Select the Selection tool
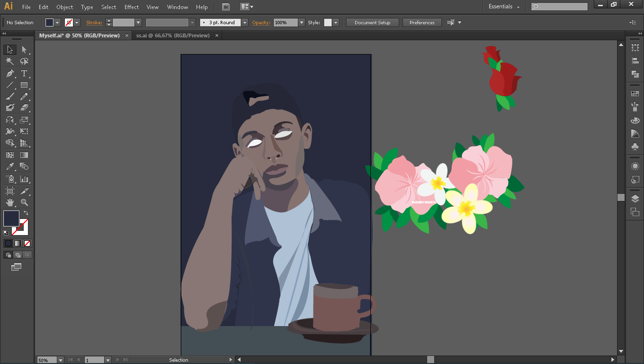The width and height of the screenshot is (644, 364). click(x=9, y=50)
